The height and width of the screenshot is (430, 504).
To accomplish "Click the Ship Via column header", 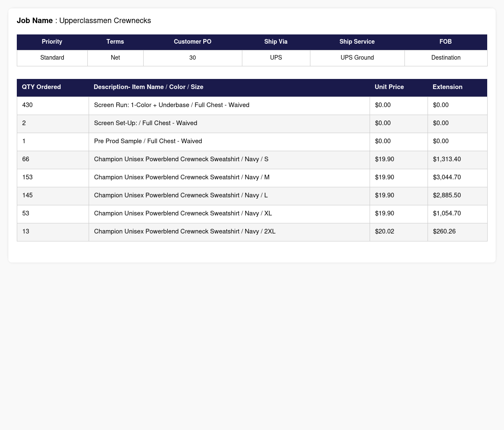I will tap(276, 42).
